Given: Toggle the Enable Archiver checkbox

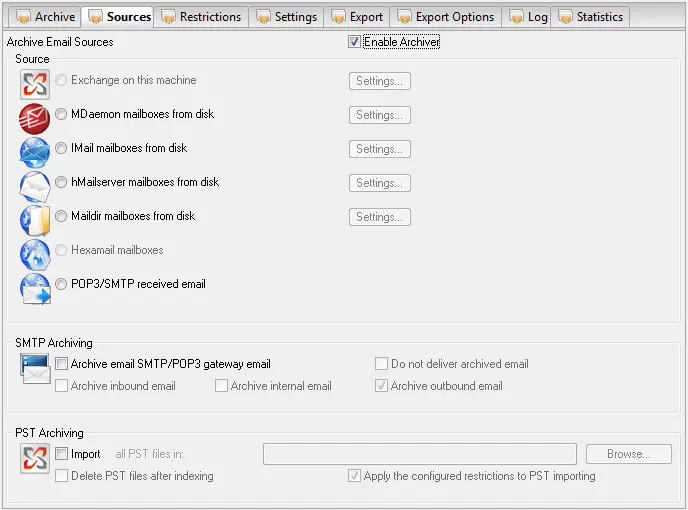Looking at the screenshot, I should click(355, 42).
